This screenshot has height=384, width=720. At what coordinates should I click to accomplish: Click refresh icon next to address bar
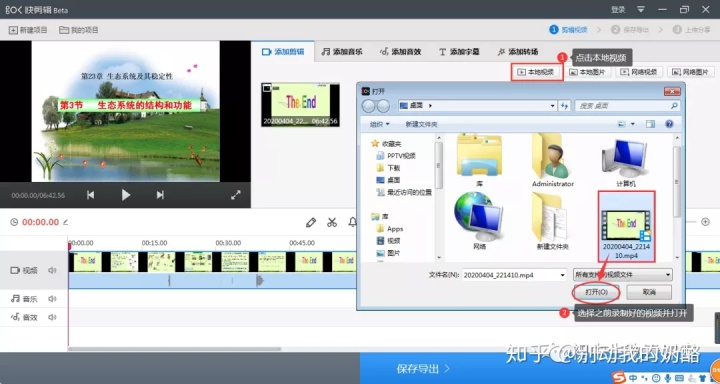565,106
